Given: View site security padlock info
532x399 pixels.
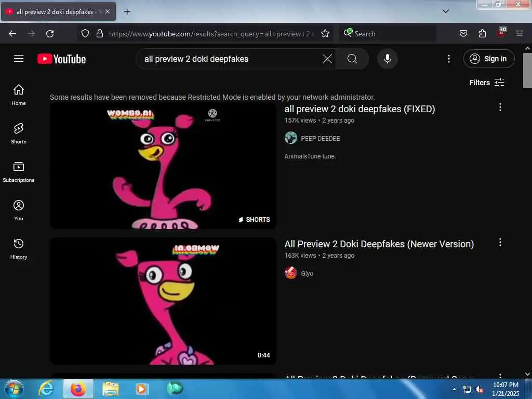Looking at the screenshot, I should pos(99,34).
